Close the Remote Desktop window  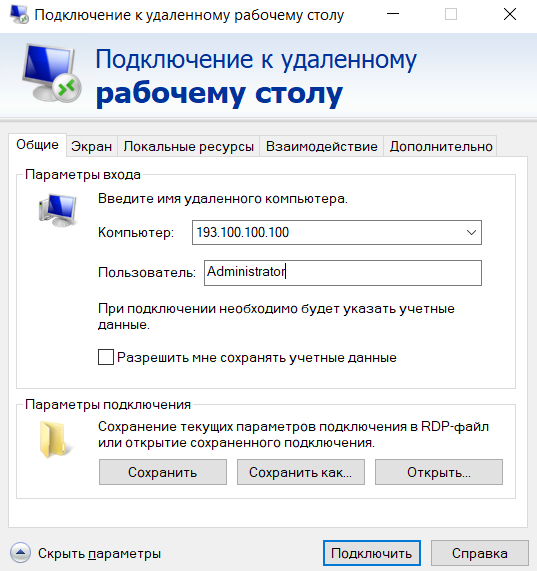click(510, 15)
